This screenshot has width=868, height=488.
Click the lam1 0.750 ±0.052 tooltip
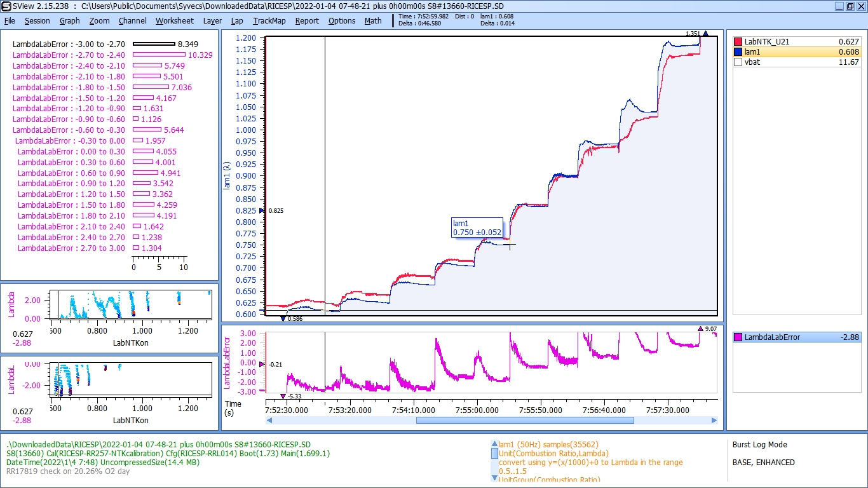477,228
